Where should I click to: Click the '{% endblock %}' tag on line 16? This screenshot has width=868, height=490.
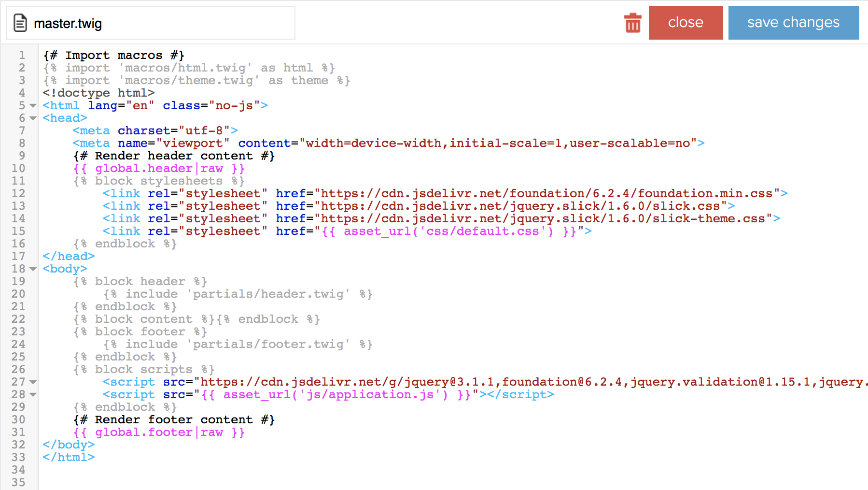pyautogui.click(x=125, y=244)
